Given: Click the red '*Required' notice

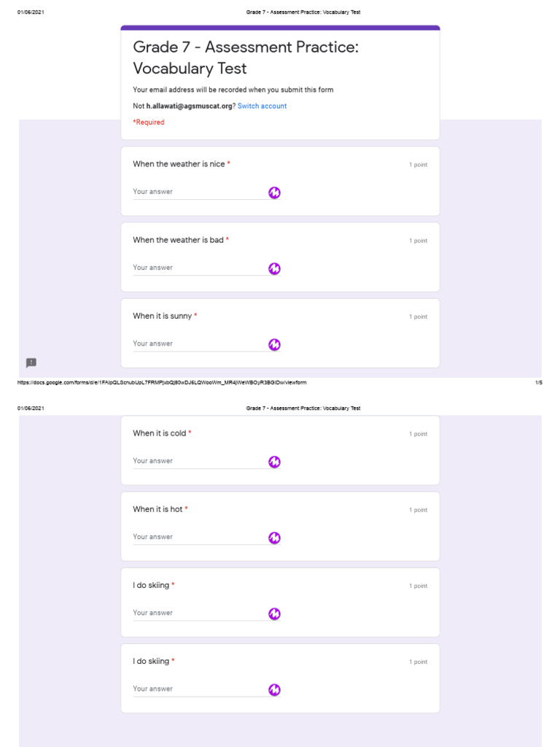Looking at the screenshot, I should tap(149, 123).
